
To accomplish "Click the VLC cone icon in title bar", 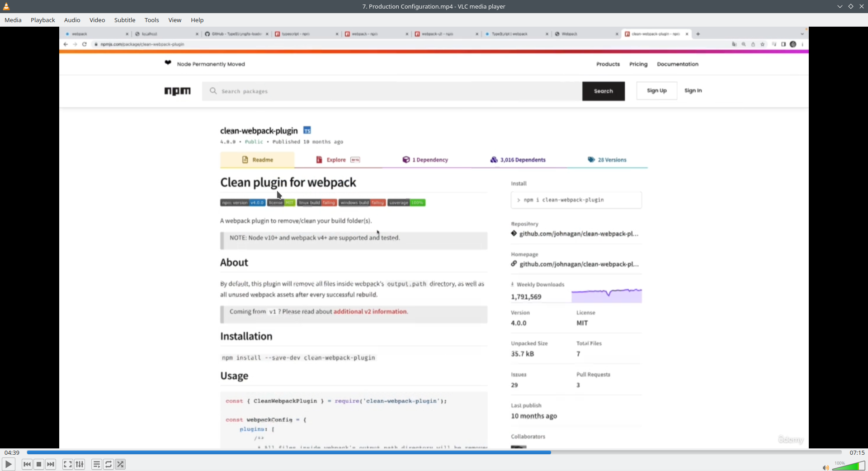I will pyautogui.click(x=6, y=6).
